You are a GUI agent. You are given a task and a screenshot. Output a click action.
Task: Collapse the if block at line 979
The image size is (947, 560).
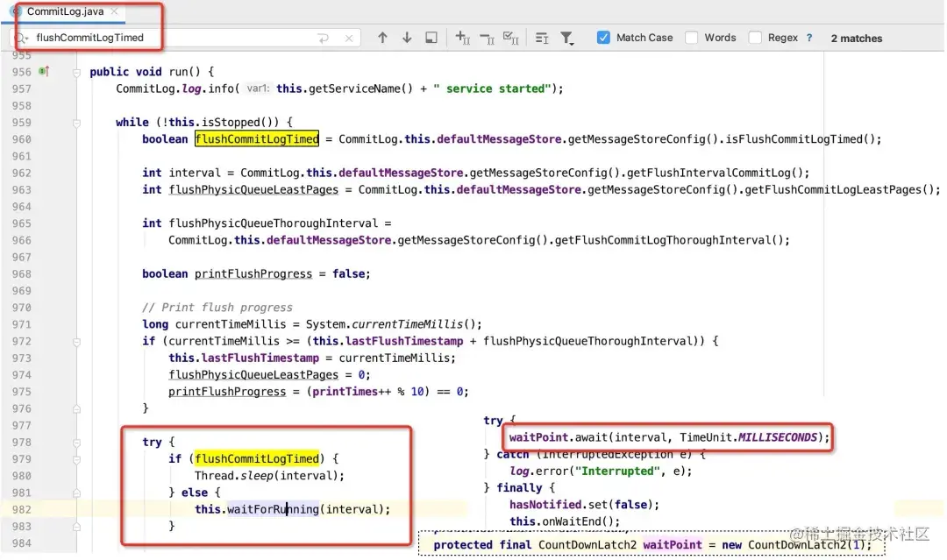click(x=76, y=460)
